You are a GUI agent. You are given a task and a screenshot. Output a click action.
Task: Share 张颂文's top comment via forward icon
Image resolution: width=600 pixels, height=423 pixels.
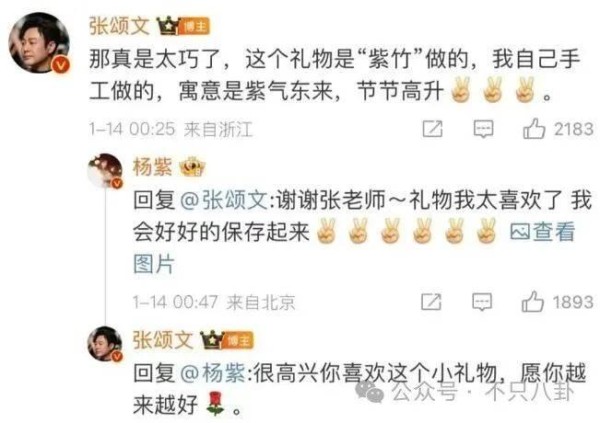coord(432,129)
